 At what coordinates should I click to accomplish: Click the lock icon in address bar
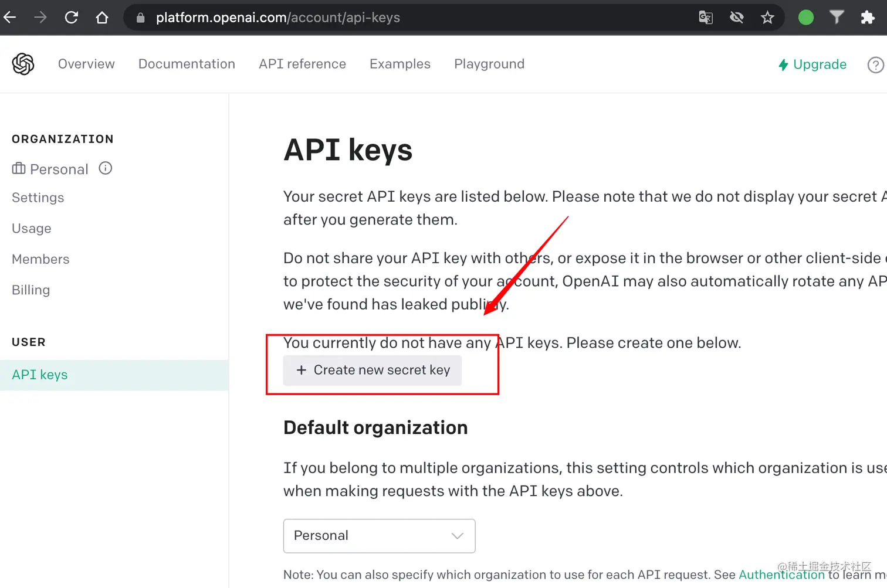tap(140, 18)
